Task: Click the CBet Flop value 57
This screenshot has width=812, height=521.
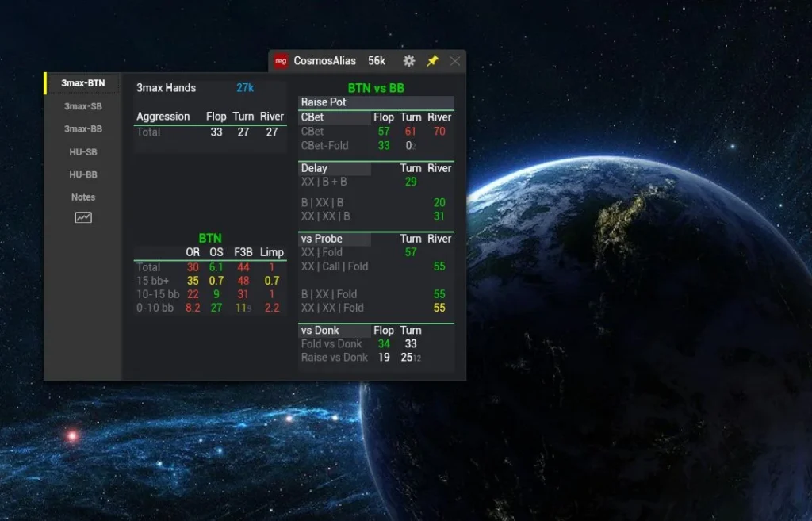Action: tap(384, 132)
